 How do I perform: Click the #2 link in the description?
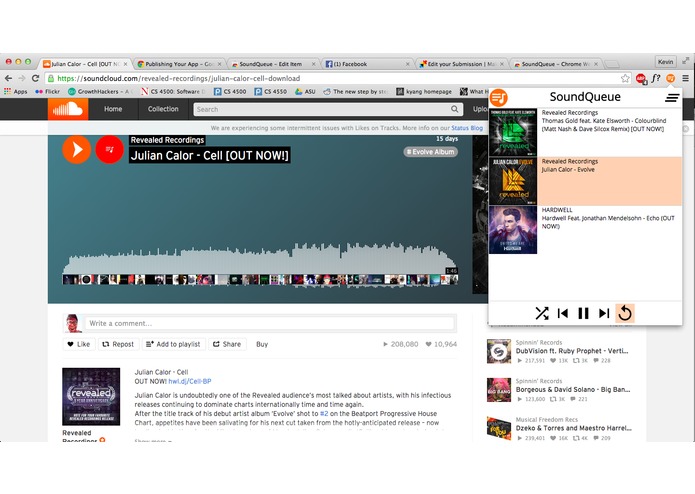(x=324, y=413)
